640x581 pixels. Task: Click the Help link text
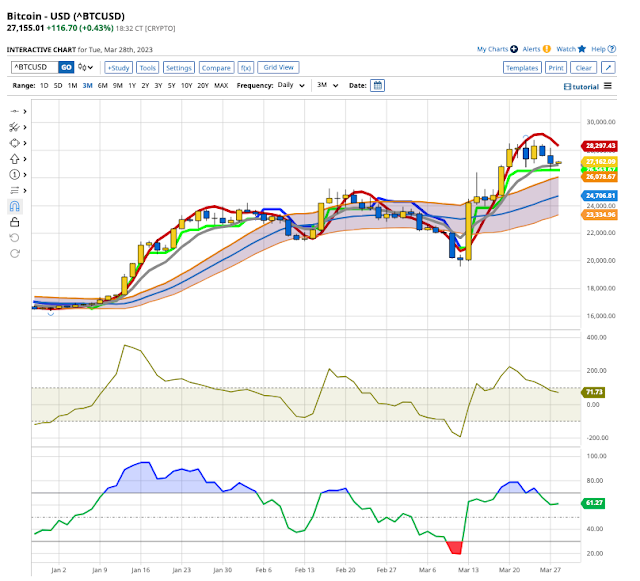click(598, 49)
